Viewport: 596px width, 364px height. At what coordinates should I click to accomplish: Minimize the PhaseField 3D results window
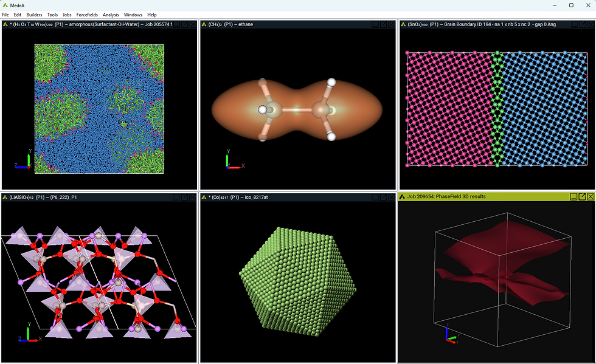574,196
